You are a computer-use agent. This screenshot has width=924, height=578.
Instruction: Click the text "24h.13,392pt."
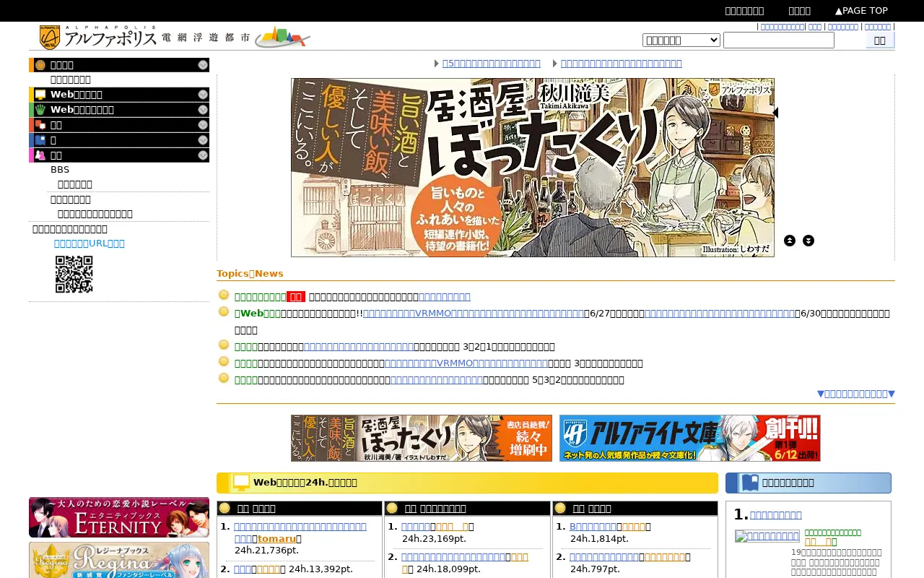click(x=321, y=569)
